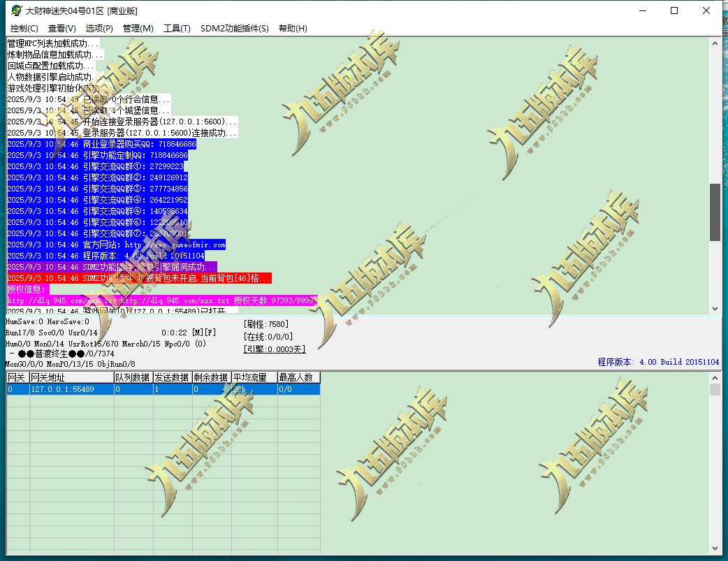
Task: Click the MonG0/0/0 MonP0/13/15 ObjRun0/8 line
Action: [x=71, y=364]
